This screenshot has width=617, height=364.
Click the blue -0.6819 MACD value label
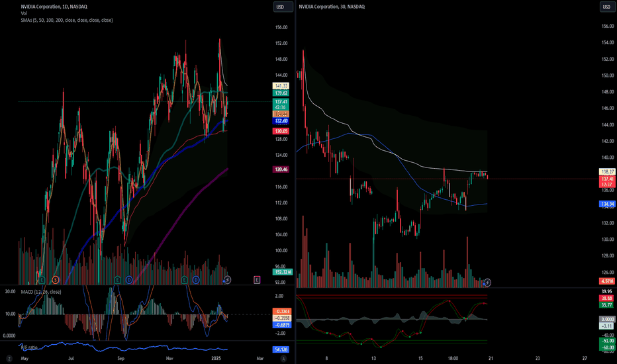pos(282,325)
